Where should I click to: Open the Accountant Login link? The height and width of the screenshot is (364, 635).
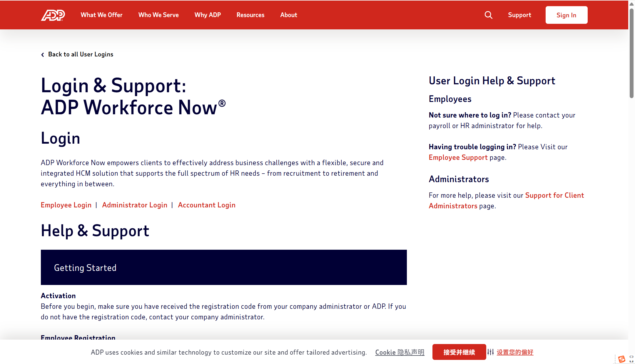click(x=207, y=205)
